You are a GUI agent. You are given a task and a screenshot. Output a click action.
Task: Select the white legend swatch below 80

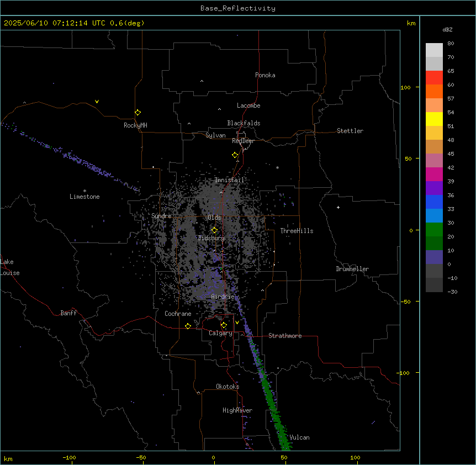coord(434,50)
